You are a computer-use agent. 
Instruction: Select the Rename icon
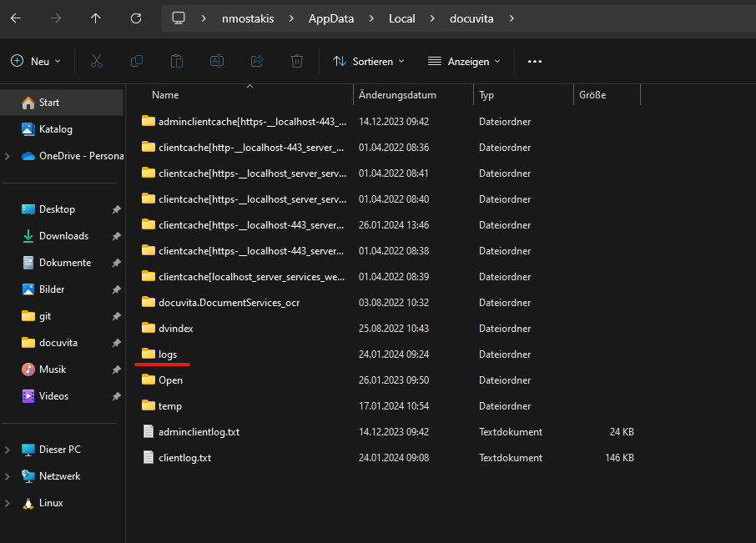pyautogui.click(x=217, y=61)
